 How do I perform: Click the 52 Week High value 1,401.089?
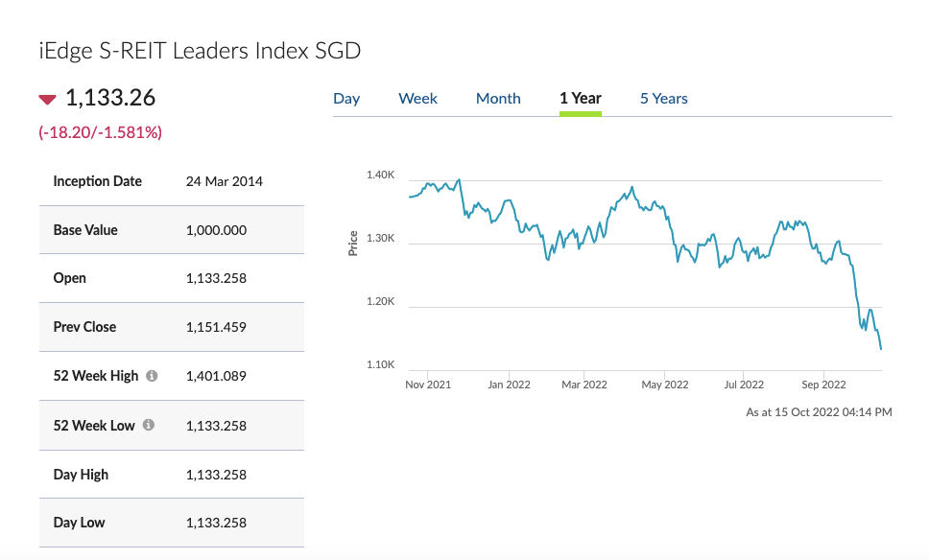[216, 376]
